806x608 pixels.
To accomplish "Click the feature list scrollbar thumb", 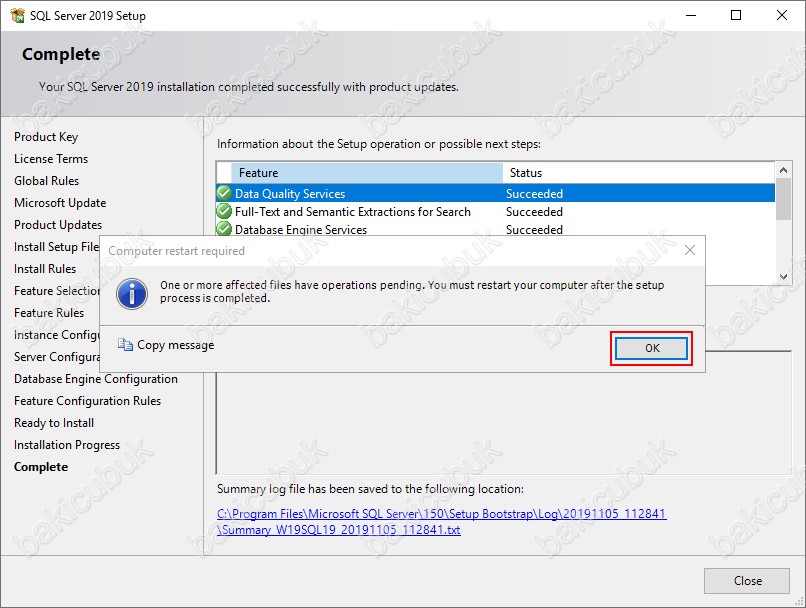I will (783, 198).
